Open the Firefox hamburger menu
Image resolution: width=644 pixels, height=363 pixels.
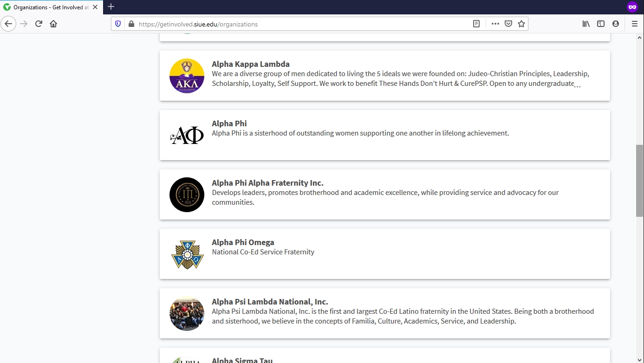click(634, 24)
